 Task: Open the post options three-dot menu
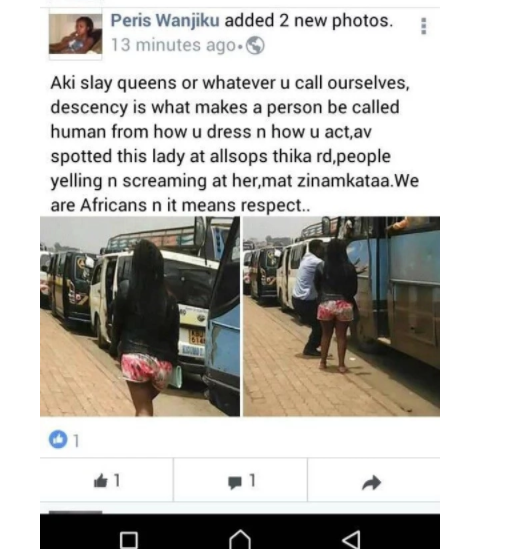pos(424,26)
